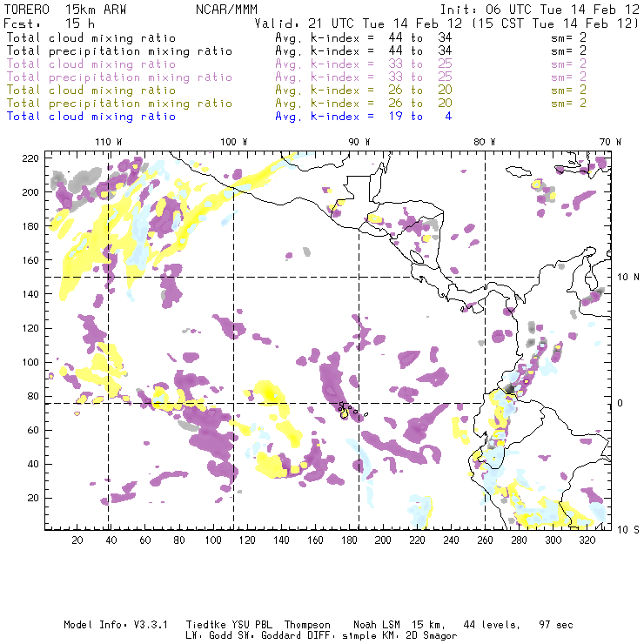Click the '10 S' latitude label

(628, 529)
